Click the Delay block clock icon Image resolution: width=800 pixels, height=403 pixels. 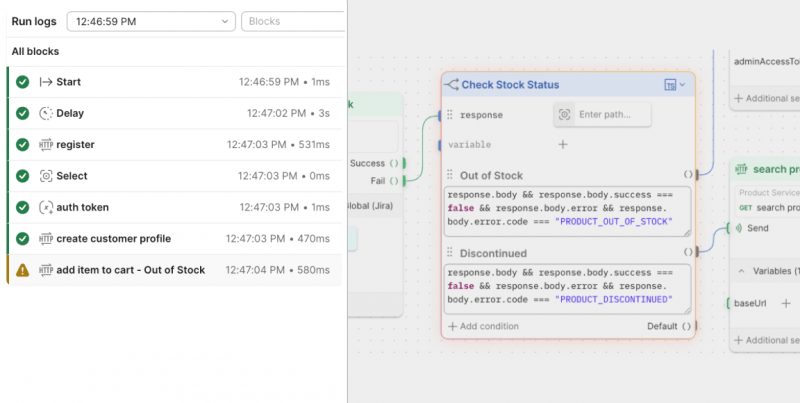pyautogui.click(x=46, y=113)
